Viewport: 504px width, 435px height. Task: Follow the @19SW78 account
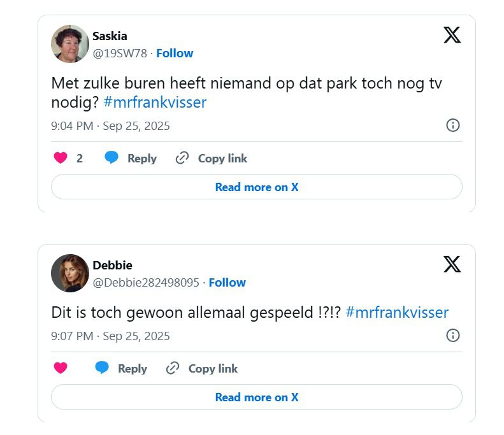175,53
